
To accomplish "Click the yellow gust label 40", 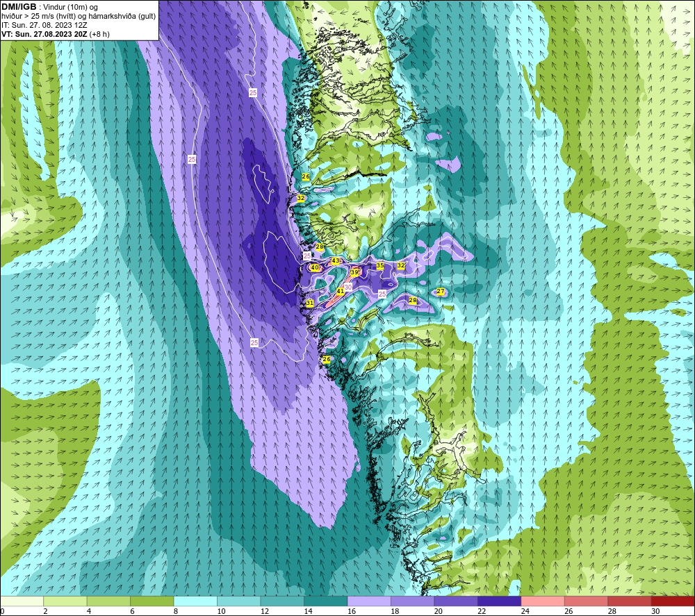I will tap(315, 267).
